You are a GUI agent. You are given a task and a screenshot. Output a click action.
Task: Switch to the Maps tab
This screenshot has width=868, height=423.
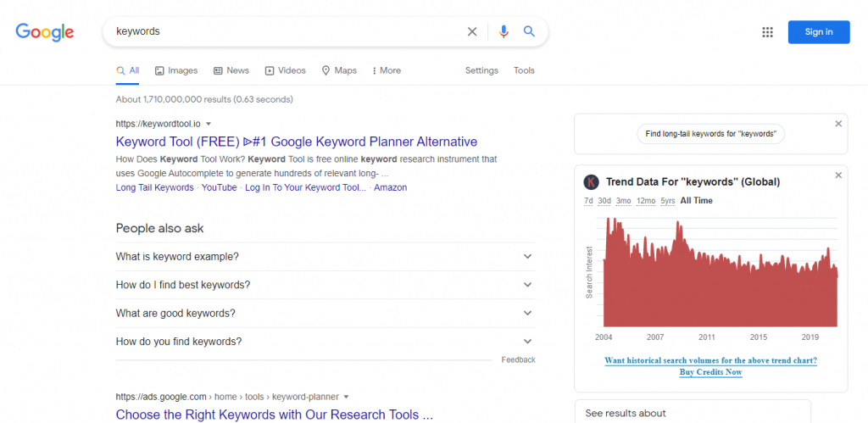tap(339, 71)
